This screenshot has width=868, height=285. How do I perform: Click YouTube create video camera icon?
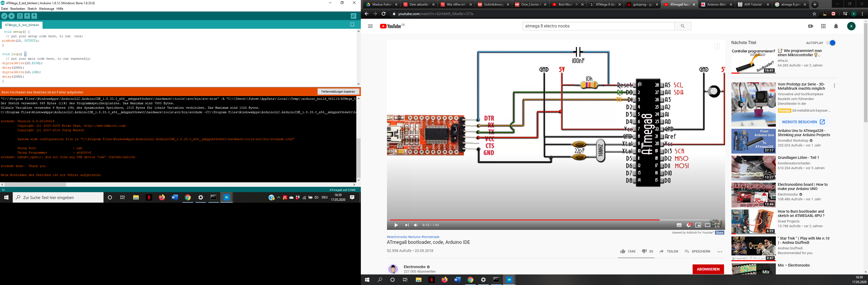[x=811, y=26]
